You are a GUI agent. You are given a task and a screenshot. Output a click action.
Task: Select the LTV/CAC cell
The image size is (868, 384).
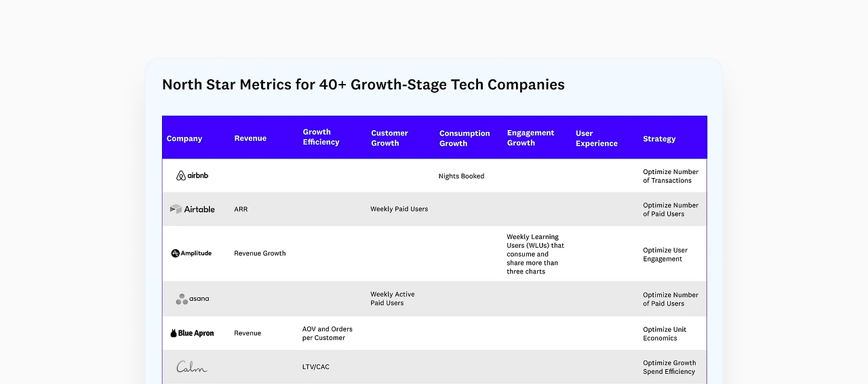tap(315, 367)
